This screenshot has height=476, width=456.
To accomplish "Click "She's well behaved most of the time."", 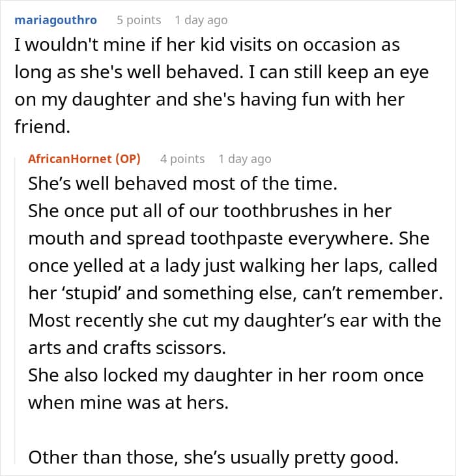I will click(183, 184).
